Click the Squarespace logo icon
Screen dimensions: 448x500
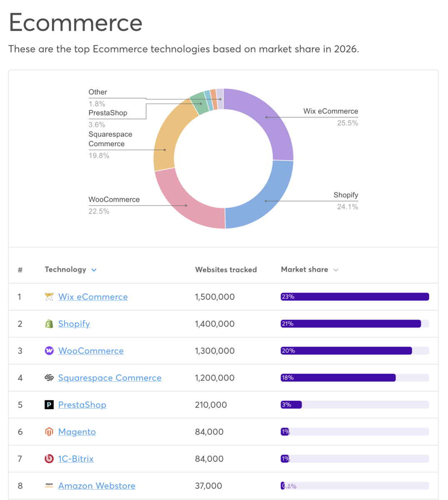click(49, 378)
